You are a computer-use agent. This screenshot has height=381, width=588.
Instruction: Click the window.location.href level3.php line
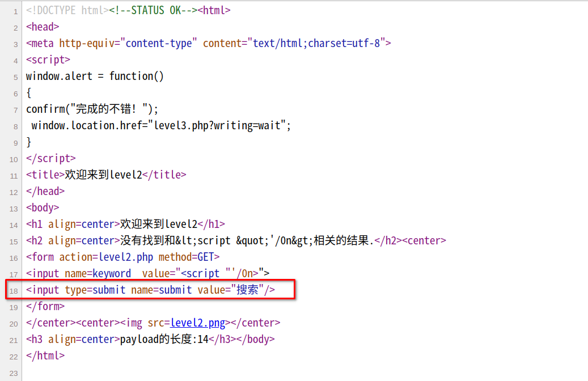(x=161, y=125)
